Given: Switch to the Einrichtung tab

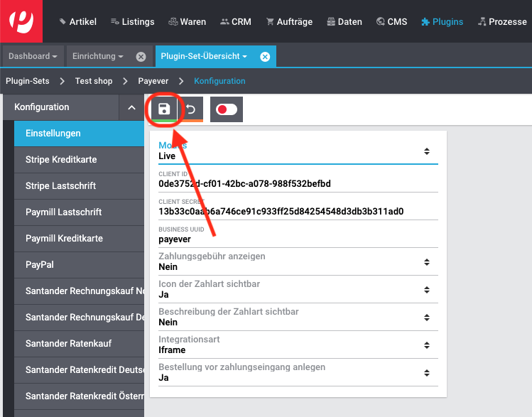Looking at the screenshot, I should [98, 56].
